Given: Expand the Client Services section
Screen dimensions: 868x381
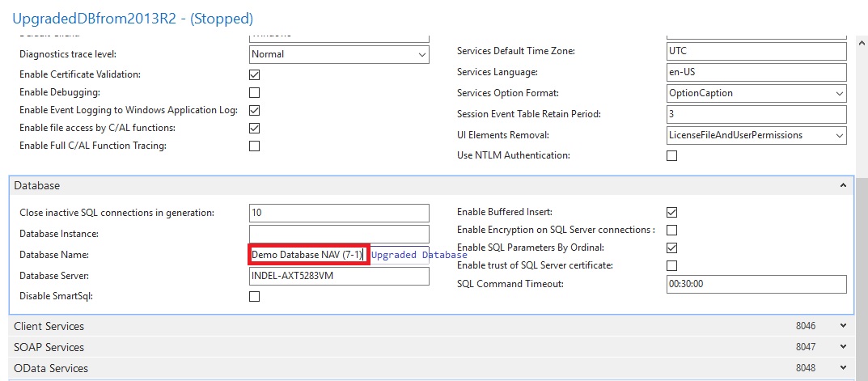Looking at the screenshot, I should [x=843, y=326].
